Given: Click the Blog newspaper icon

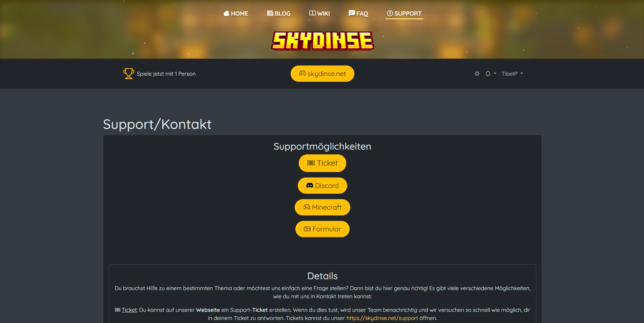Looking at the screenshot, I should 270,13.
